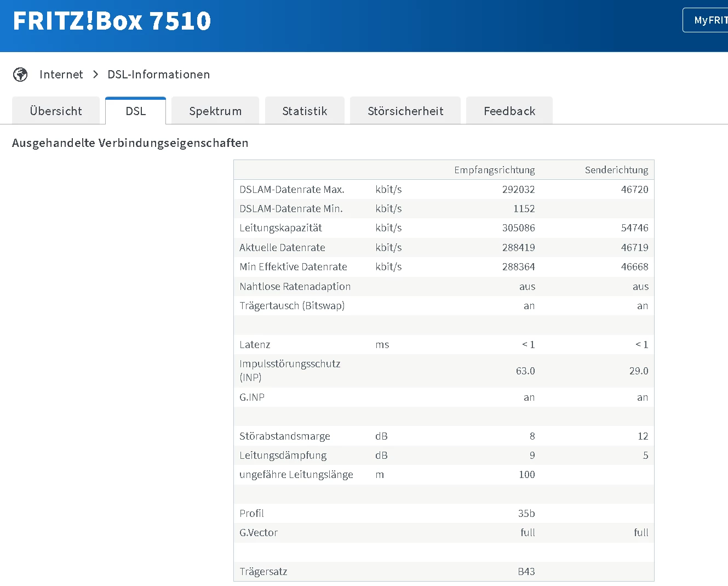Switch to the Spektrum tab

point(215,111)
